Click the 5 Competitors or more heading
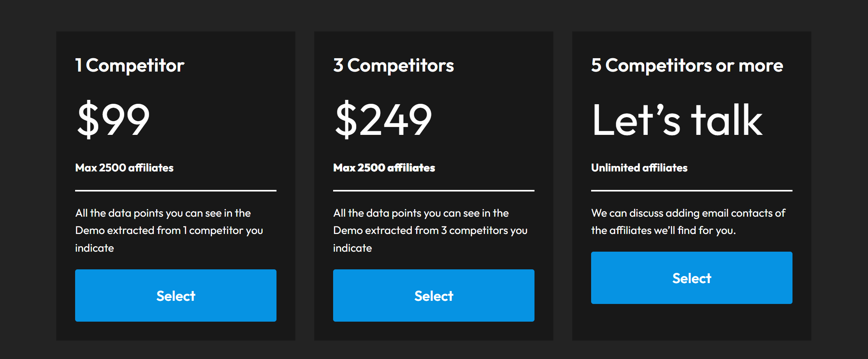The height and width of the screenshot is (359, 868). [687, 65]
